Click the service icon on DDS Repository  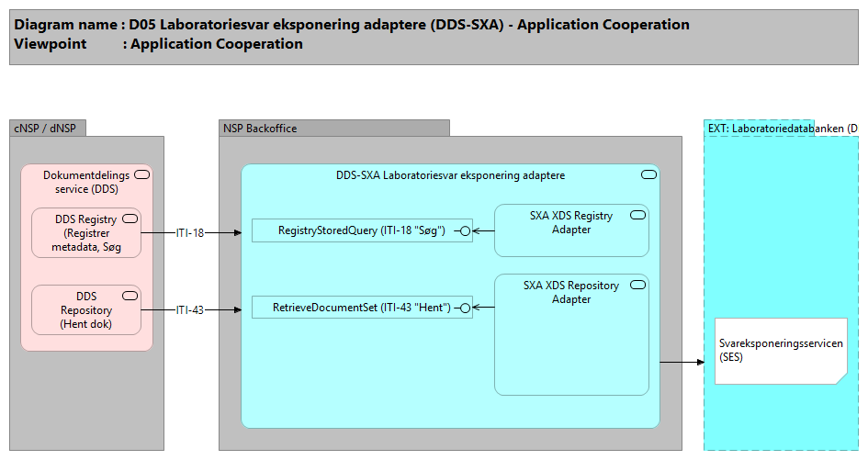[130, 295]
